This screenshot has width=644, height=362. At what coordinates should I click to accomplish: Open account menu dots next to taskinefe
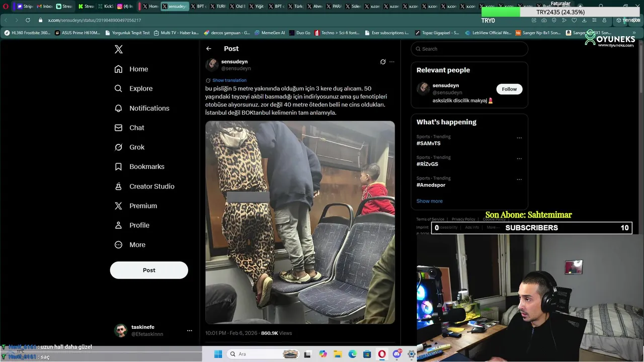point(190,330)
